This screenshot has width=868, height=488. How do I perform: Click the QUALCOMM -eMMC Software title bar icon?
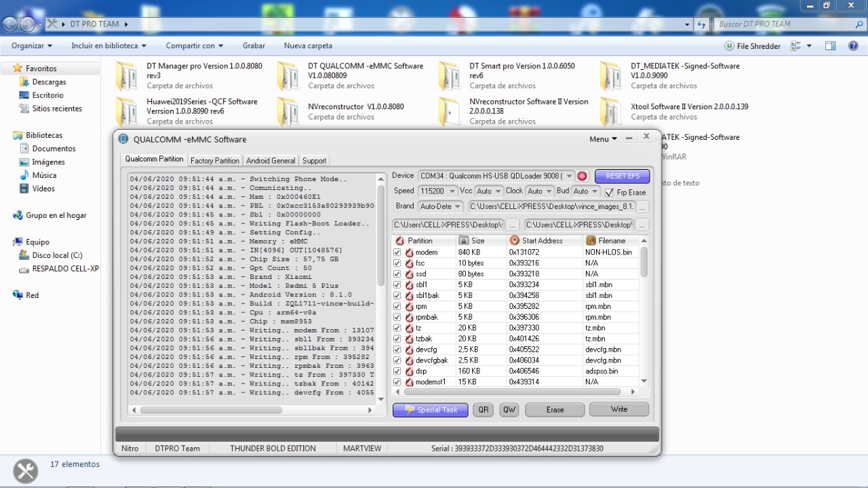[123, 139]
